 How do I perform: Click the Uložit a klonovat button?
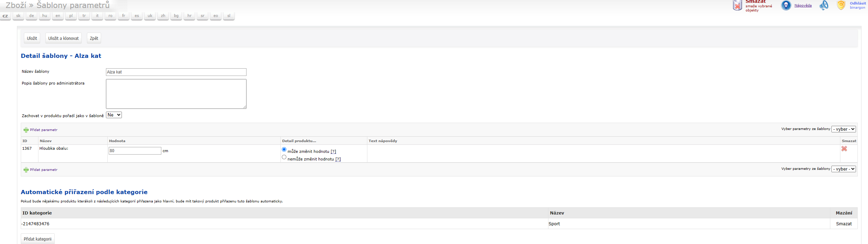click(x=63, y=38)
